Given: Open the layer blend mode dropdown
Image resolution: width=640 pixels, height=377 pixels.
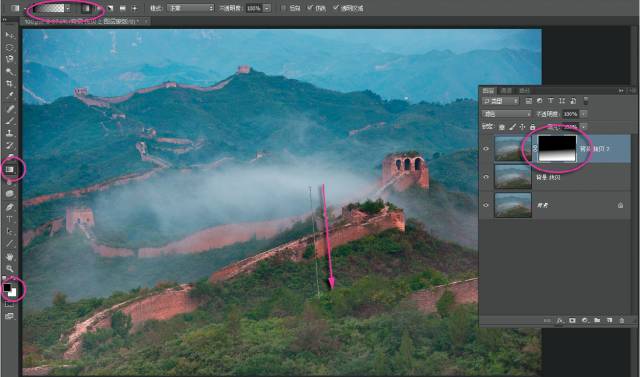Looking at the screenshot, I should [x=506, y=114].
